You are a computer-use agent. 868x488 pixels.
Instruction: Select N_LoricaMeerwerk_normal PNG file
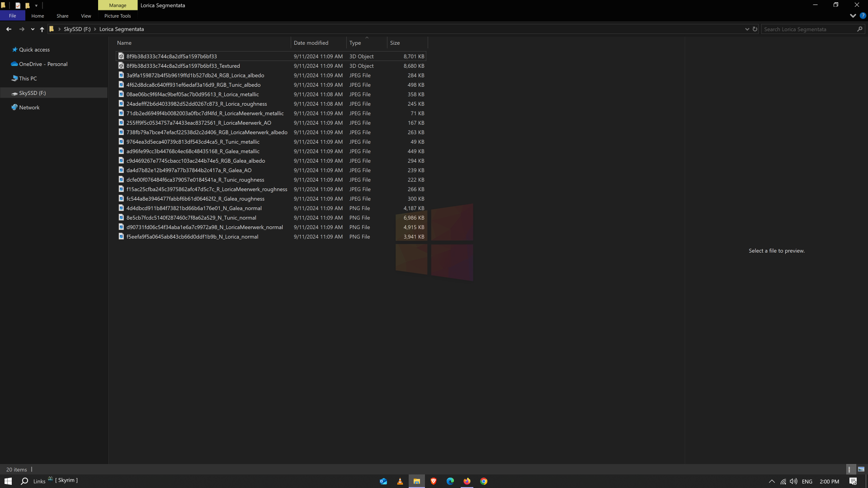(271, 227)
